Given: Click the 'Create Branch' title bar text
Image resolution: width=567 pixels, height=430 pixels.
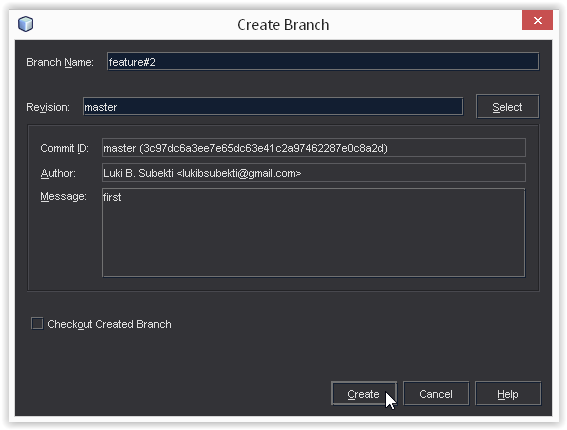Looking at the screenshot, I should (x=283, y=25).
